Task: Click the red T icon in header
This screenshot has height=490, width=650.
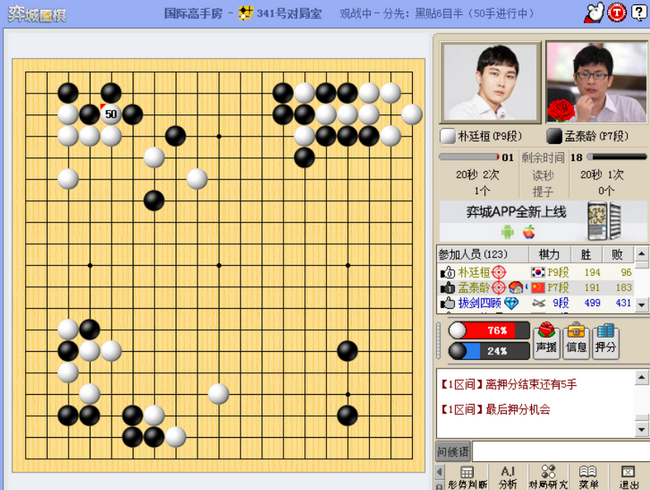Action: click(617, 13)
